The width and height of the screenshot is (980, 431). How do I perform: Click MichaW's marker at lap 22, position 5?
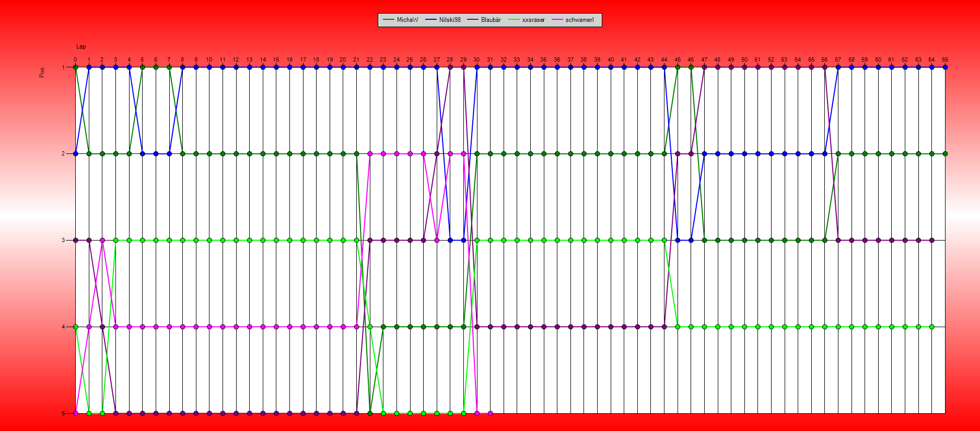[370, 413]
